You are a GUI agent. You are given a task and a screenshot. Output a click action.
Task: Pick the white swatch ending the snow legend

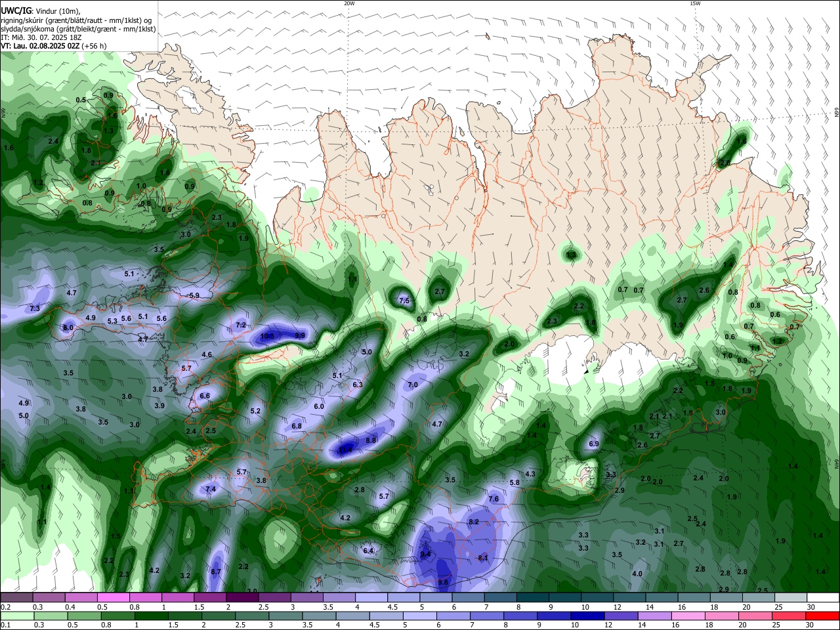823,598
